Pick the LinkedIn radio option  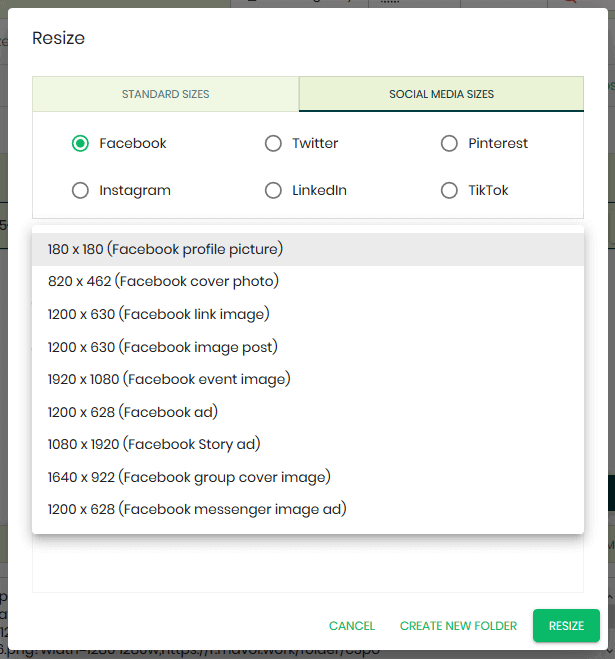[x=273, y=190]
